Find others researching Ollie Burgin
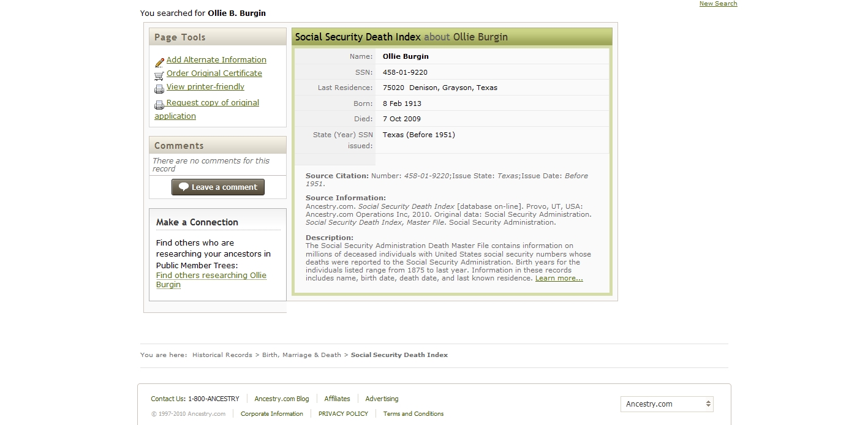868x425 pixels. (211, 276)
